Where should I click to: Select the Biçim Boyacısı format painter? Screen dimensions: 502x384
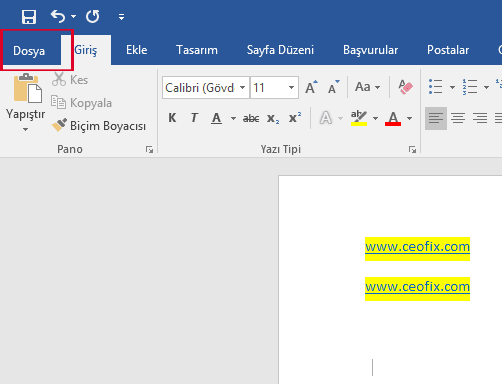[x=99, y=126]
